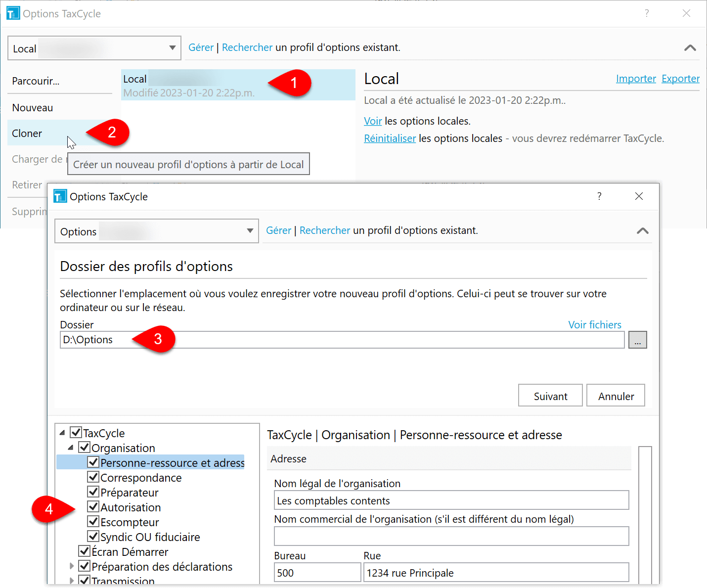Select Préparateur tree item label
The image size is (707, 588).
(130, 493)
